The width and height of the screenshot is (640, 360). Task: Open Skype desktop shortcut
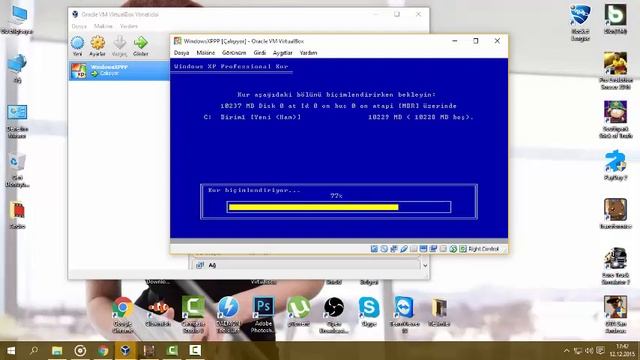point(369,312)
